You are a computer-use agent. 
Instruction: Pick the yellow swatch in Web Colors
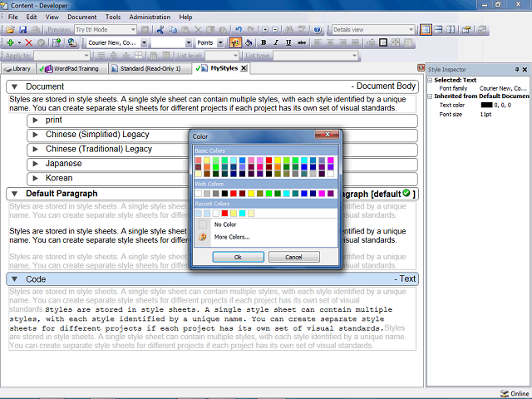coord(251,194)
